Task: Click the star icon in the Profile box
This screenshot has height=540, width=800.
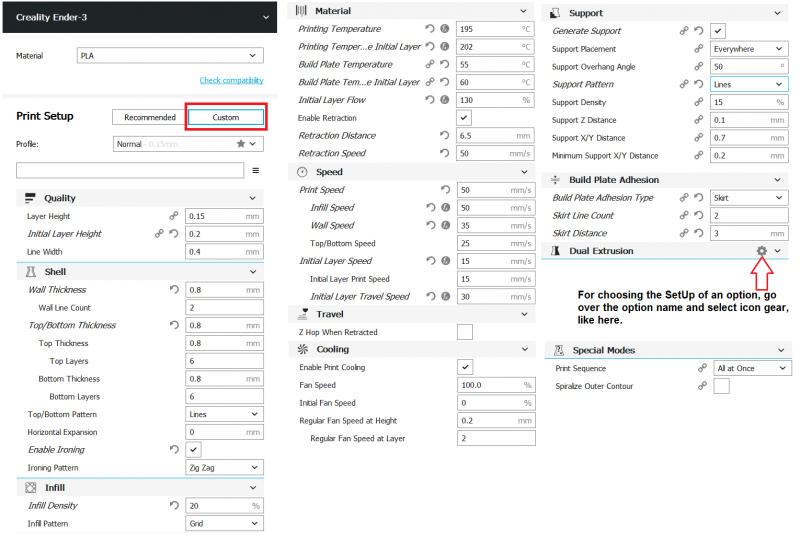Action: coord(241,144)
